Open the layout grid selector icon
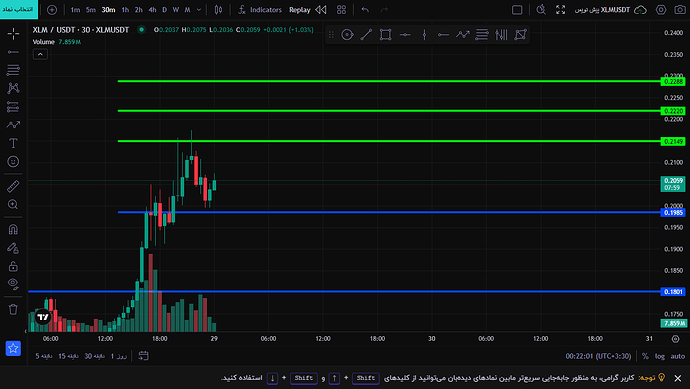 [x=341, y=10]
